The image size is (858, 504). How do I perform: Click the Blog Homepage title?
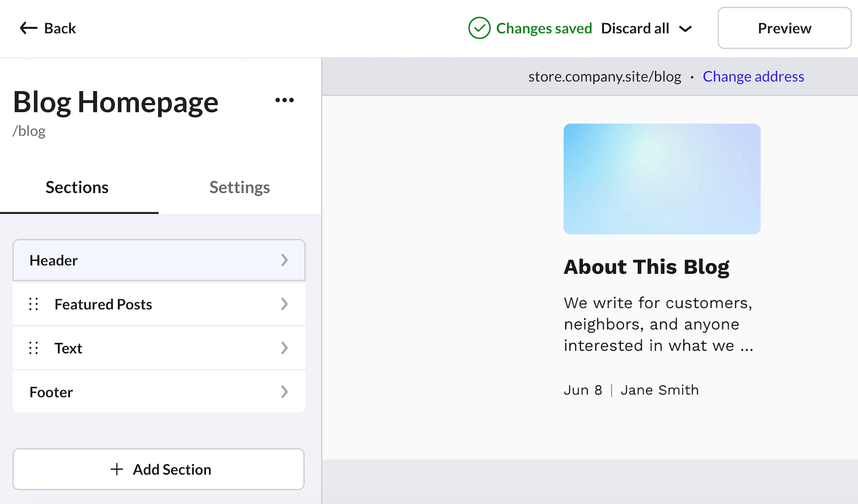click(x=116, y=102)
